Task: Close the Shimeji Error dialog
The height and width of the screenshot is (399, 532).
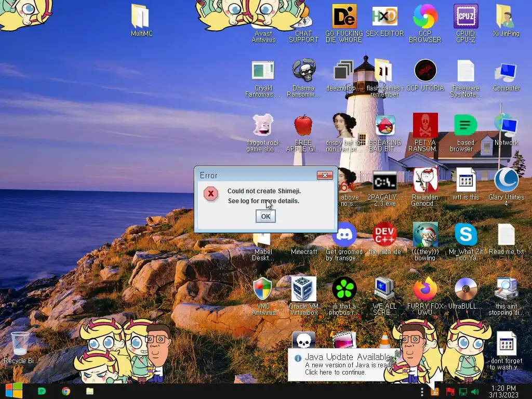Action: 325,175
